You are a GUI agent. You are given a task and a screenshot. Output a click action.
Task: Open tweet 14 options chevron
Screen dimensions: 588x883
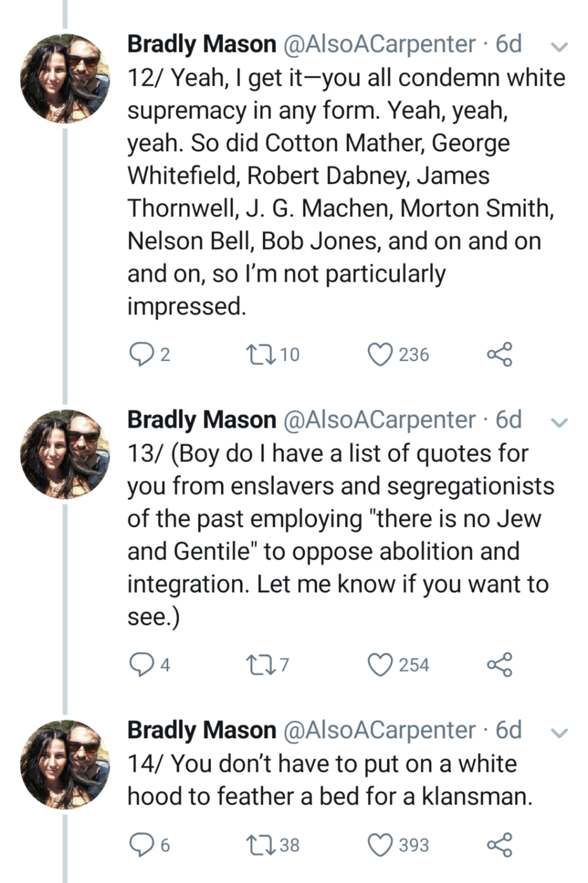coord(559,733)
